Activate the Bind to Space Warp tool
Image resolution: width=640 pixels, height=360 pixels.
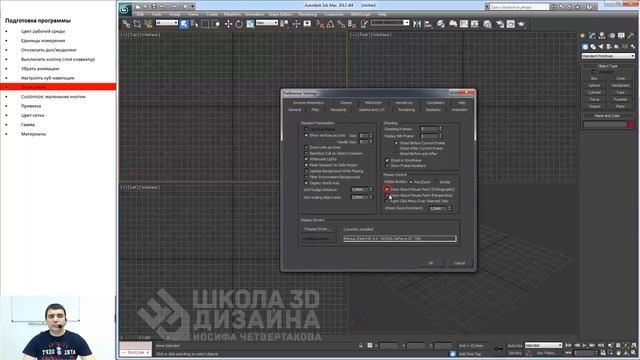point(148,24)
